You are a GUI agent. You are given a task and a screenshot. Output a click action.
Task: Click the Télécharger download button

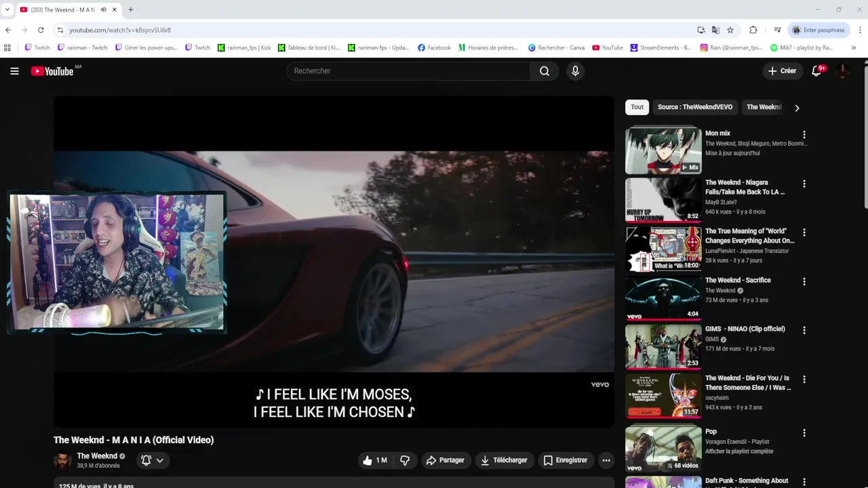504,460
